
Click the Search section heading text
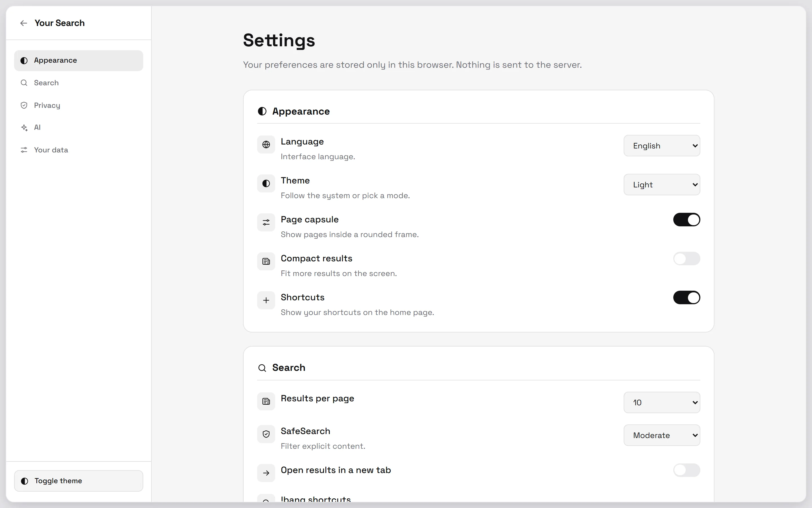click(x=288, y=367)
